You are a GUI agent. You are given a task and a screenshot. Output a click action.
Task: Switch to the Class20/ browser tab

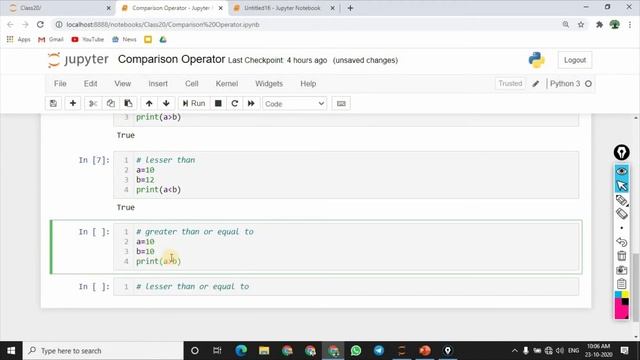click(x=60, y=8)
